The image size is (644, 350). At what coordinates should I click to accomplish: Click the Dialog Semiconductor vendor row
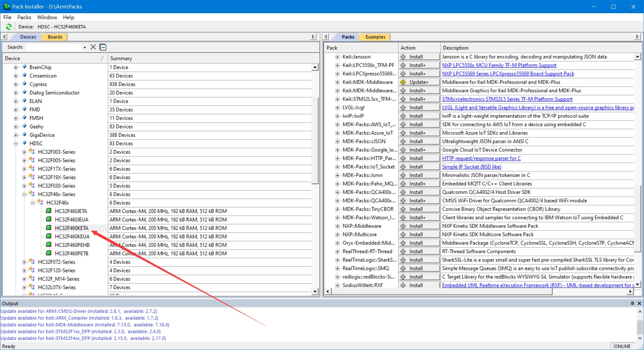pyautogui.click(x=55, y=92)
